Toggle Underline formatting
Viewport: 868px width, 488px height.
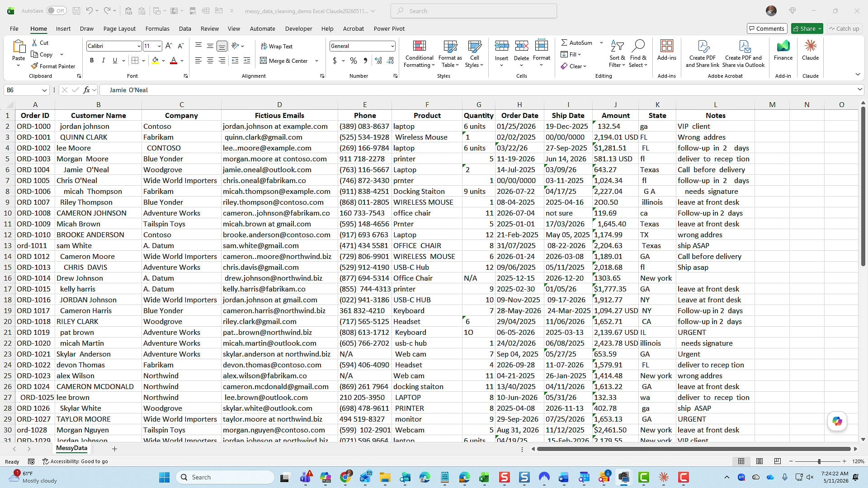point(115,60)
